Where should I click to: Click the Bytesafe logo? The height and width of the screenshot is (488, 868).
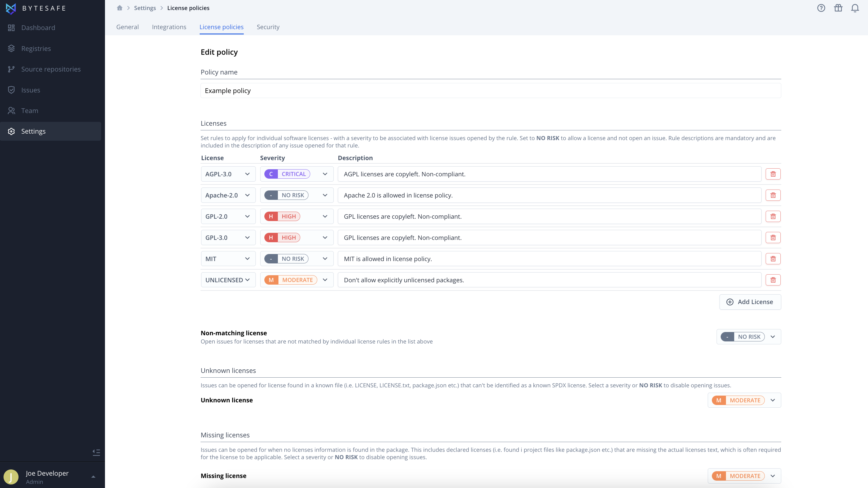(x=36, y=9)
